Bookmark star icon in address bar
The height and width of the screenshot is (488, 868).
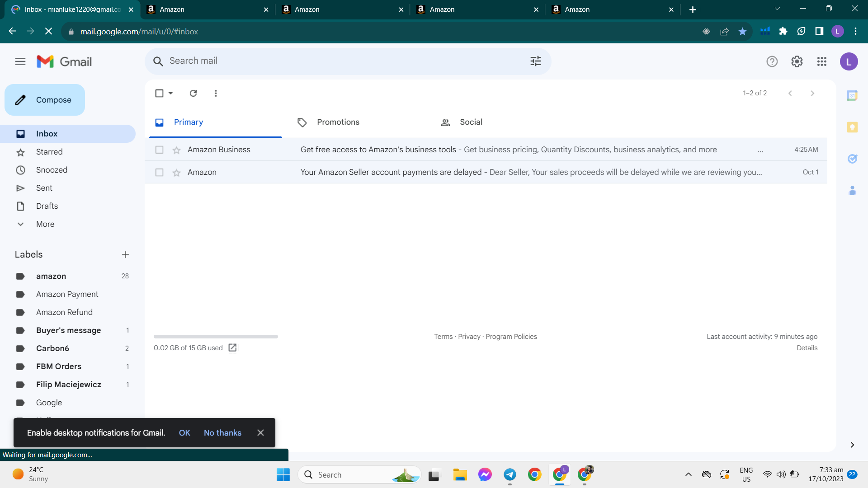point(742,31)
